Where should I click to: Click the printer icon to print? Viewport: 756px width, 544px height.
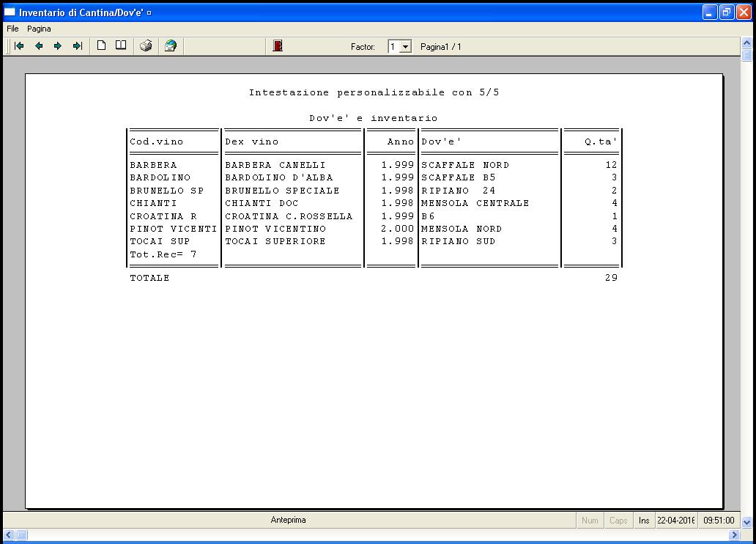[146, 46]
